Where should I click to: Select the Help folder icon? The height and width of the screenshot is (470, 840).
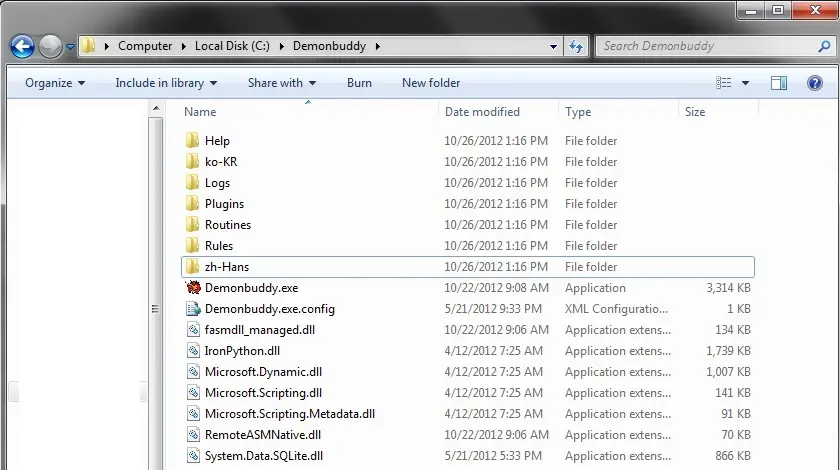(x=193, y=140)
